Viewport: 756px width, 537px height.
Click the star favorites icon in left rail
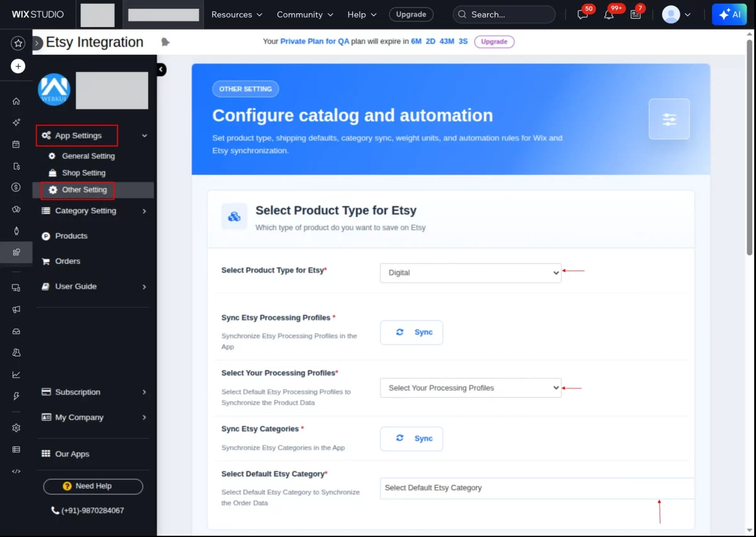18,43
